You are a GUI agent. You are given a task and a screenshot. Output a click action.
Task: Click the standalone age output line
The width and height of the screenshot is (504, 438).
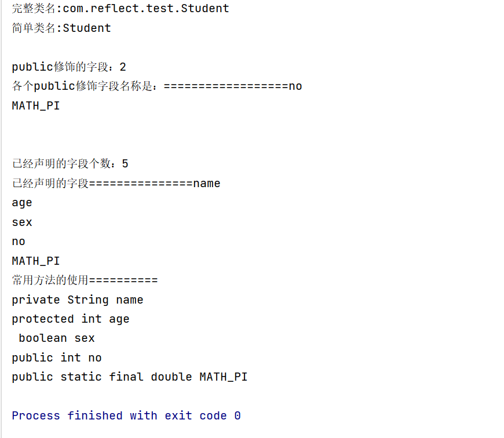pyautogui.click(x=22, y=203)
